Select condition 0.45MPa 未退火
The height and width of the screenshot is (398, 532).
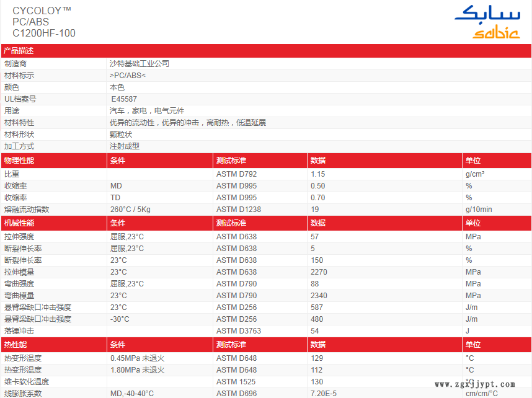click(x=138, y=358)
